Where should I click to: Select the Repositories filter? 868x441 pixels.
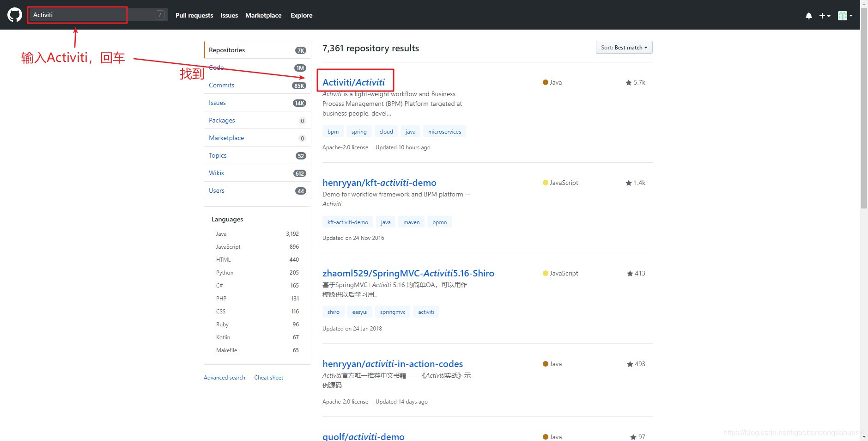257,50
